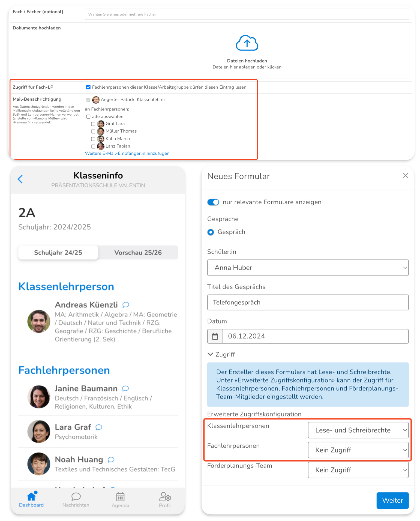The width and height of the screenshot is (420, 521).
Task: Click the blue access info notice
Action: click(x=308, y=385)
